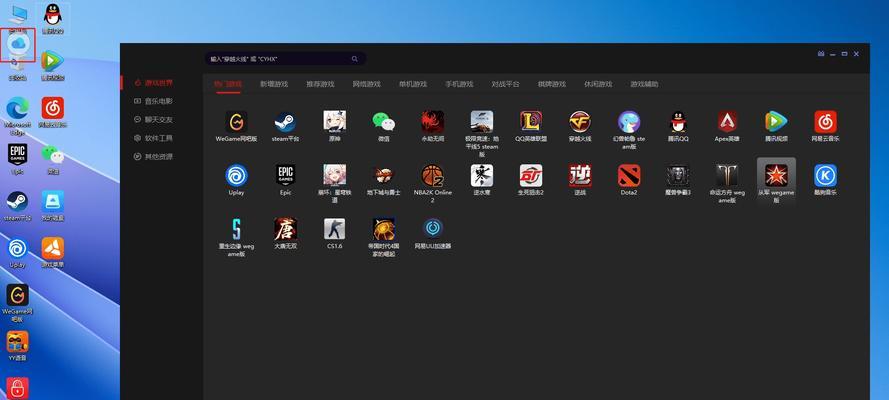Viewport: 889px width, 400px height.
Task: Launch 崩坏：星穹铁道 from the grid
Action: coord(335,176)
